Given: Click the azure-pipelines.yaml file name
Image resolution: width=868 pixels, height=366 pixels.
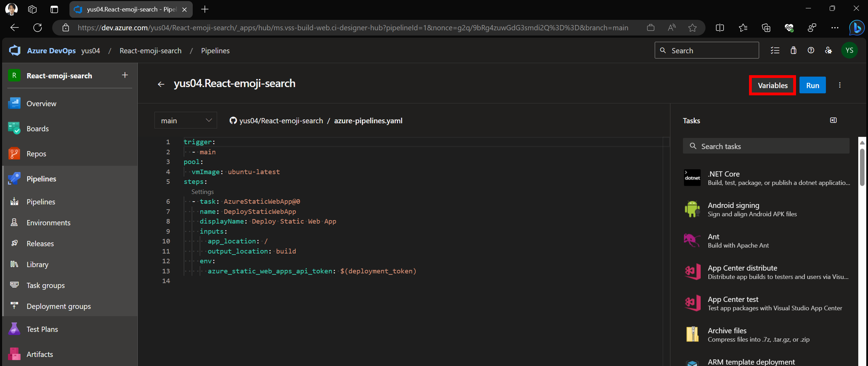Looking at the screenshot, I should [x=368, y=120].
